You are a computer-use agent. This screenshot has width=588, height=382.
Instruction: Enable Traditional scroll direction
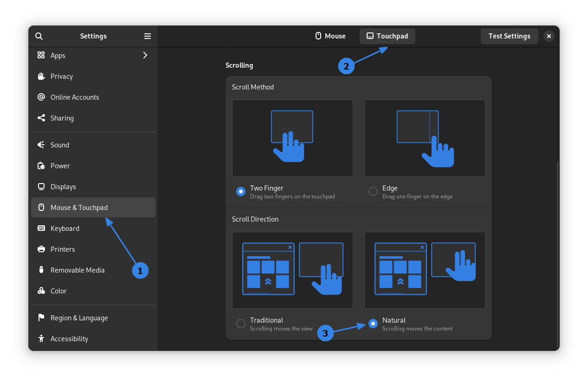[x=240, y=323]
